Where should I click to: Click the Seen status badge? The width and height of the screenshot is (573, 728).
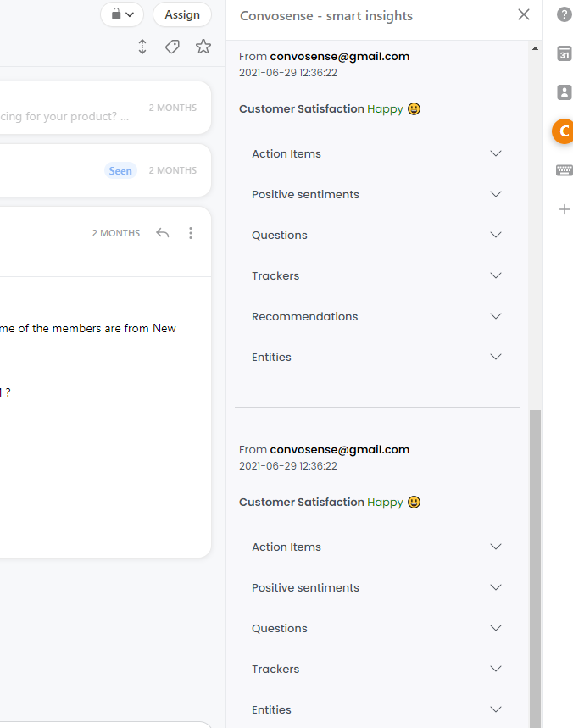tap(120, 171)
